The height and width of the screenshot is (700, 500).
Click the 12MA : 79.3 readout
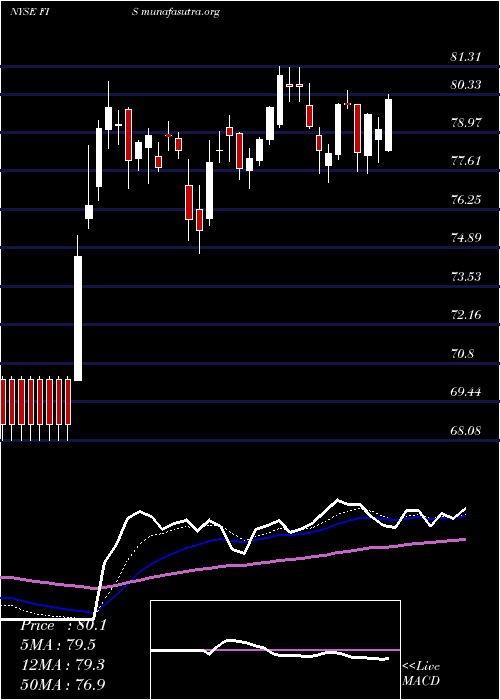pyautogui.click(x=62, y=665)
